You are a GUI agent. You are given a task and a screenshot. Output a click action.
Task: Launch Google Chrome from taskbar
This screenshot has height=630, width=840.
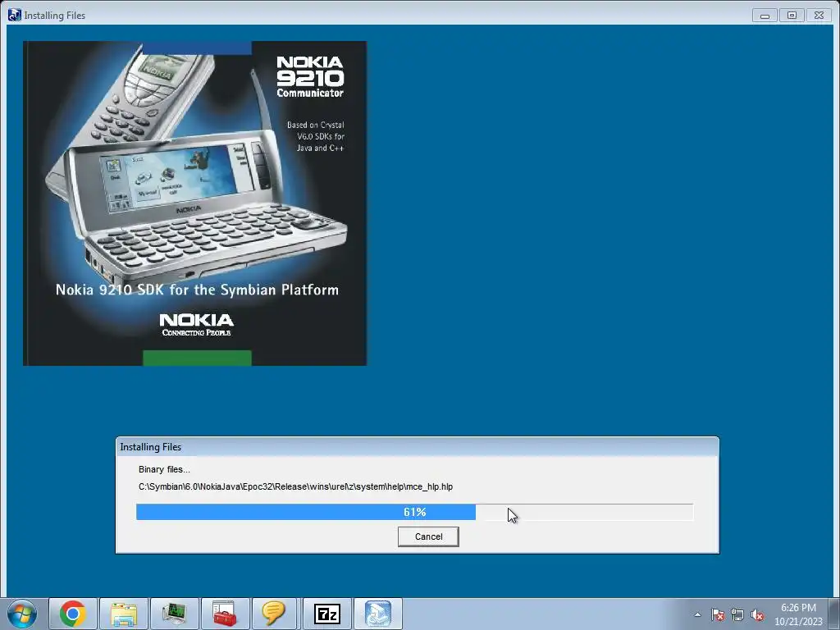[73, 614]
